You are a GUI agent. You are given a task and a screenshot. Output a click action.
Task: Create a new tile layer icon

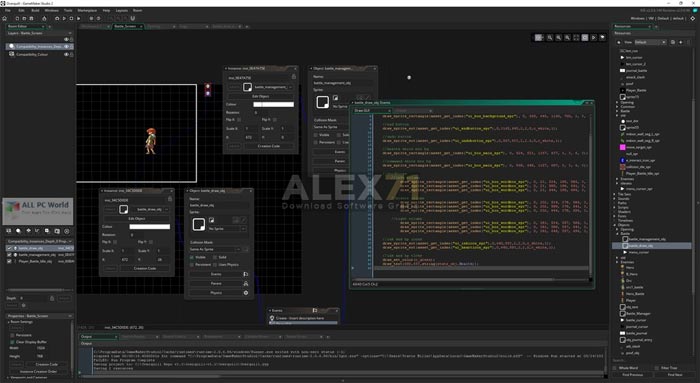[28, 231]
